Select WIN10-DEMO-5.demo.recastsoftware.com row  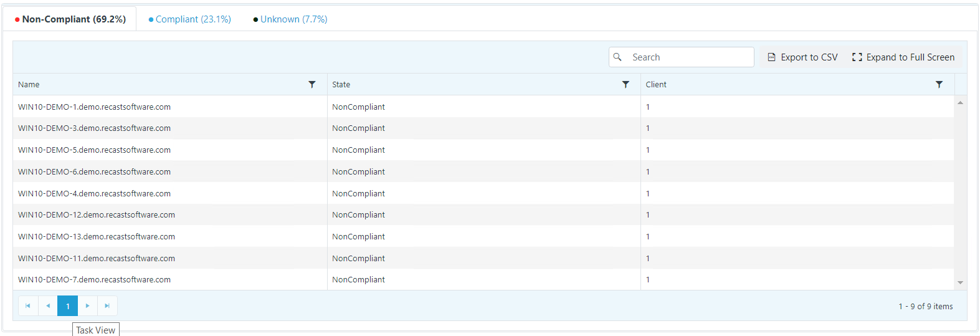click(483, 150)
